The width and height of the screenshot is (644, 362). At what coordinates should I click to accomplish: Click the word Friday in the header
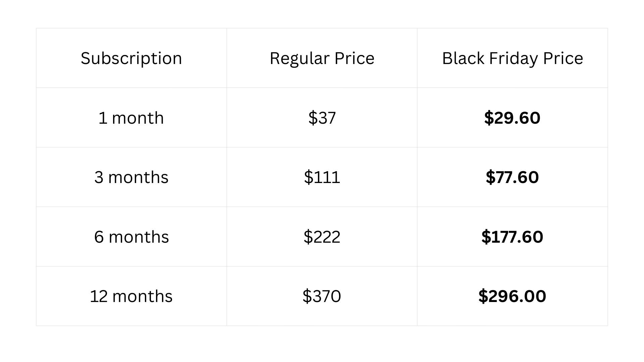[514, 58]
